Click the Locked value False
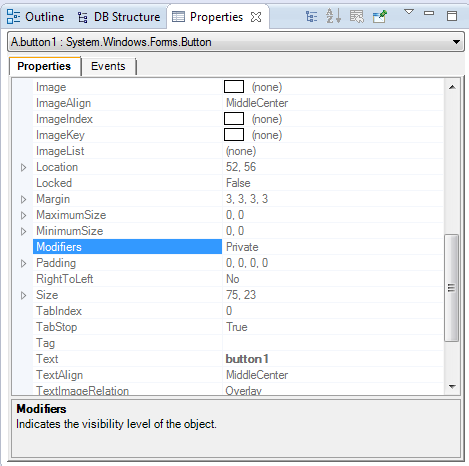469x466 pixels. click(x=238, y=183)
